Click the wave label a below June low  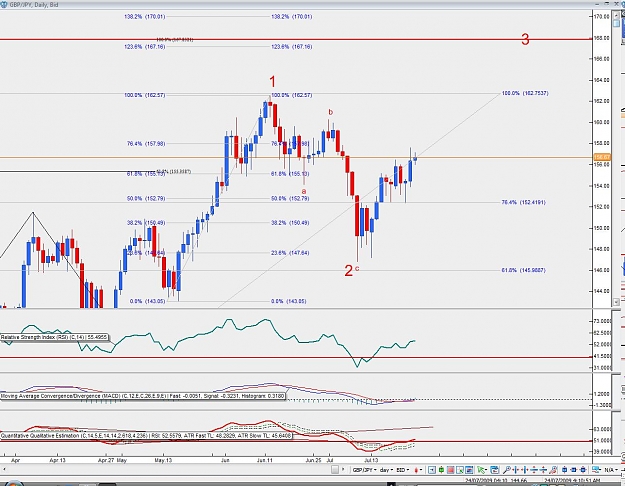point(304,191)
